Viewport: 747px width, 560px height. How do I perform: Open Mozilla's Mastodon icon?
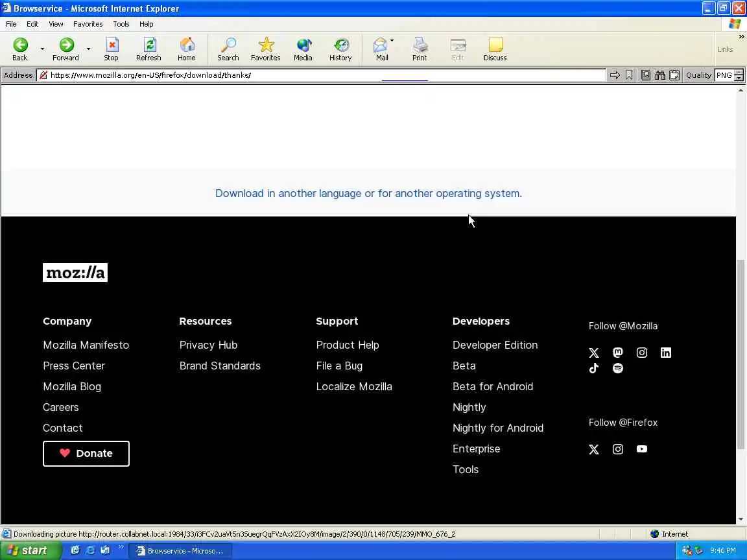point(618,353)
